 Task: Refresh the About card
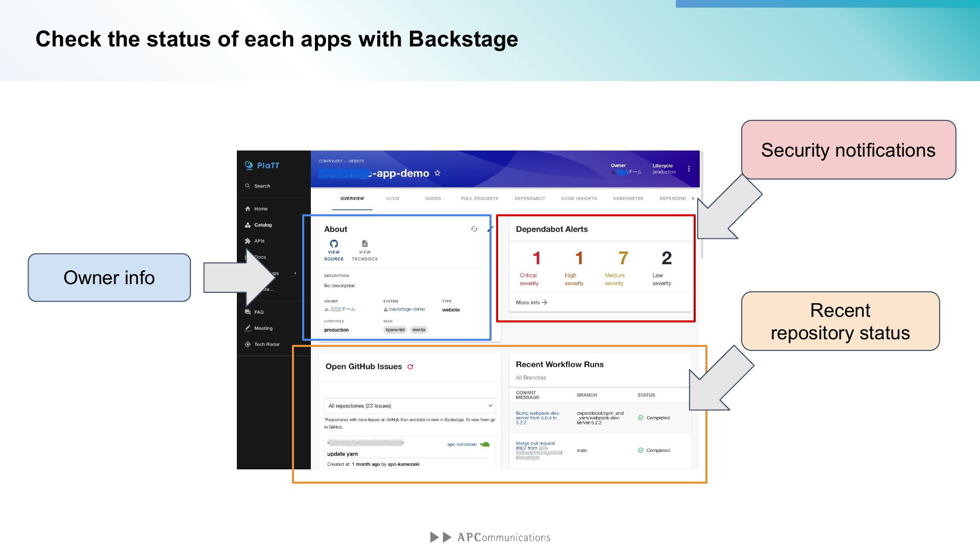click(474, 229)
